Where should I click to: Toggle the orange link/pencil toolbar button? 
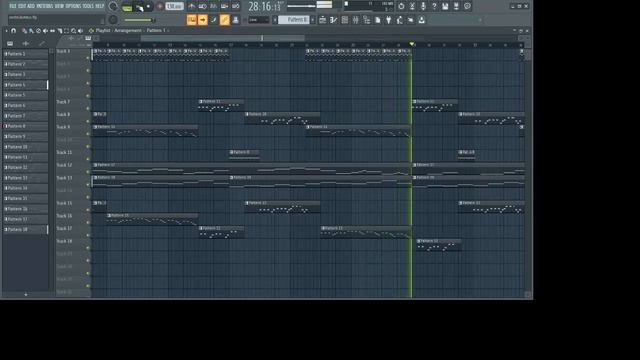click(x=224, y=20)
